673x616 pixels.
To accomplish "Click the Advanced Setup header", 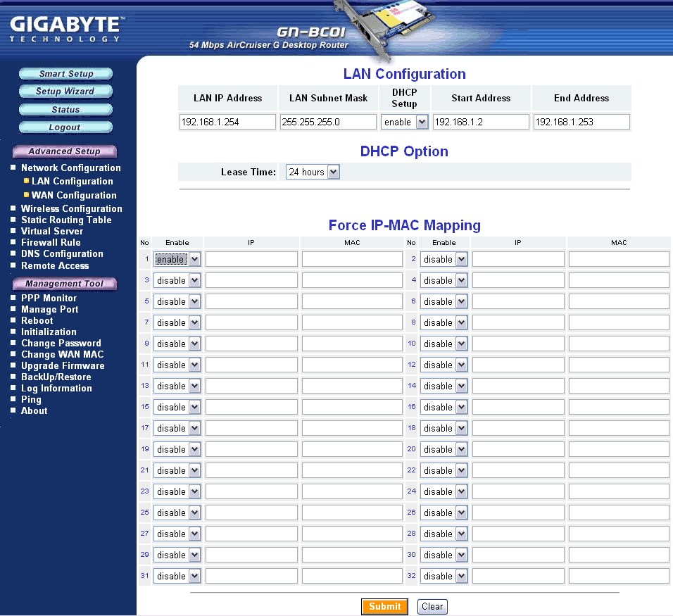I will (64, 151).
